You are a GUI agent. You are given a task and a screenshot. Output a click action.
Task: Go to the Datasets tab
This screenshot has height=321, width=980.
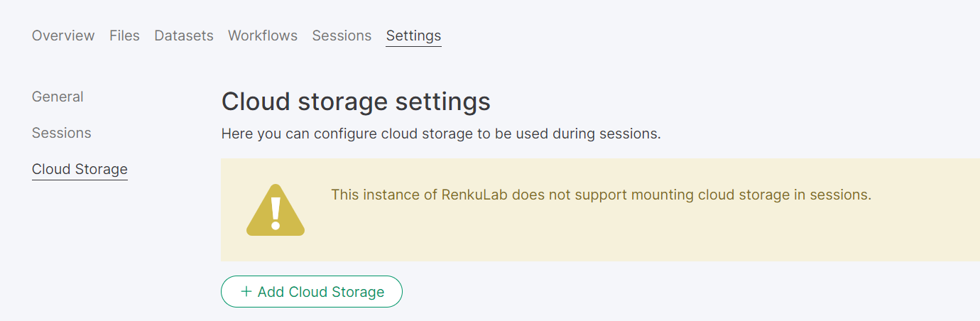pos(183,36)
